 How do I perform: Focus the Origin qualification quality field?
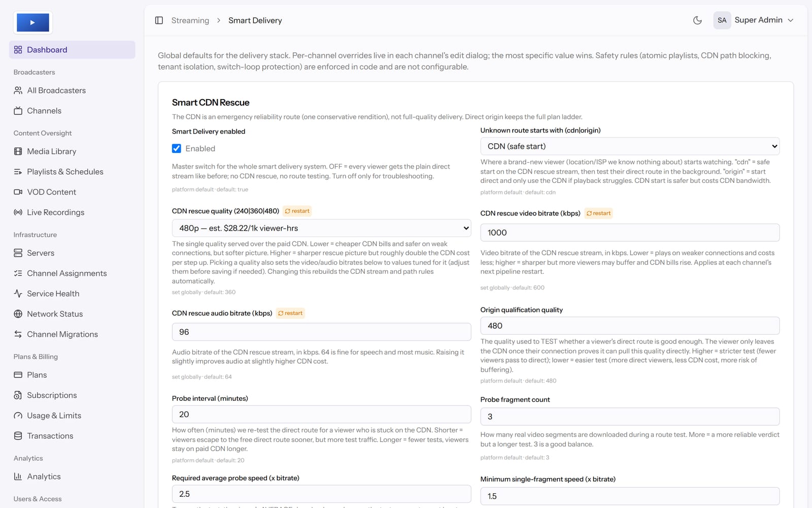point(630,326)
